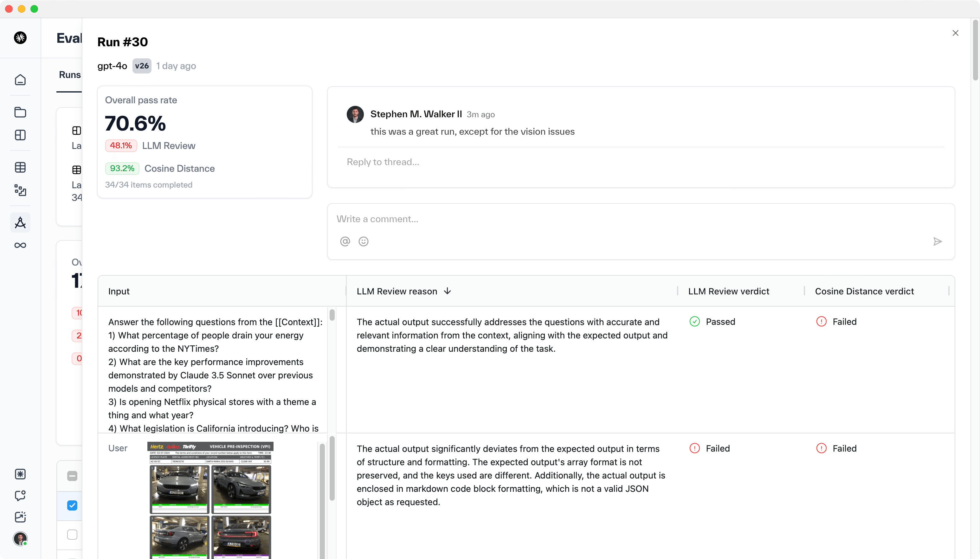Click the mention @ icon in comment box
980x559 pixels.
pyautogui.click(x=345, y=241)
